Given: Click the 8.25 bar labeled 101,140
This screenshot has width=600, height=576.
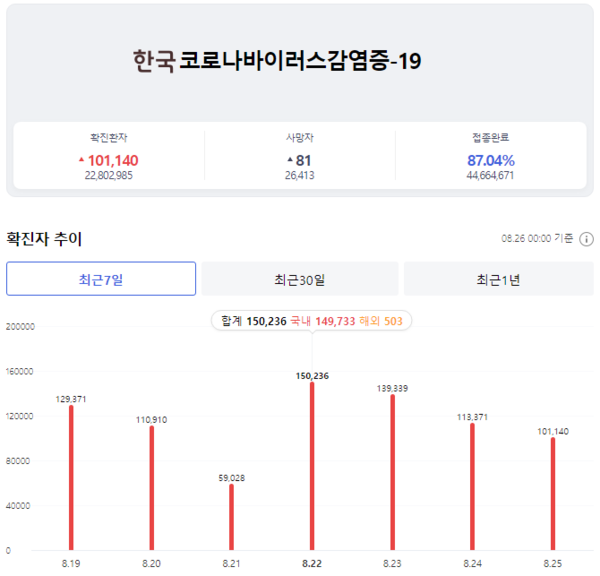Looking at the screenshot, I should [x=553, y=494].
